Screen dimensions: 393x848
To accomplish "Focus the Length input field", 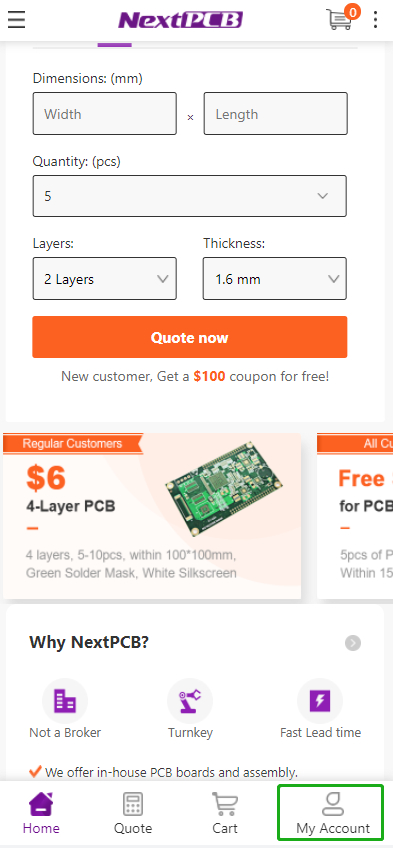I will tap(276, 114).
